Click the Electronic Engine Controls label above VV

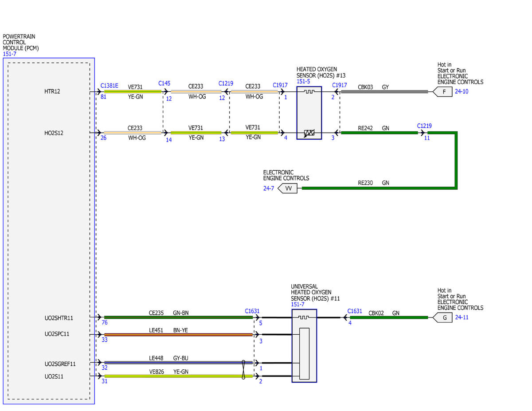[286, 175]
